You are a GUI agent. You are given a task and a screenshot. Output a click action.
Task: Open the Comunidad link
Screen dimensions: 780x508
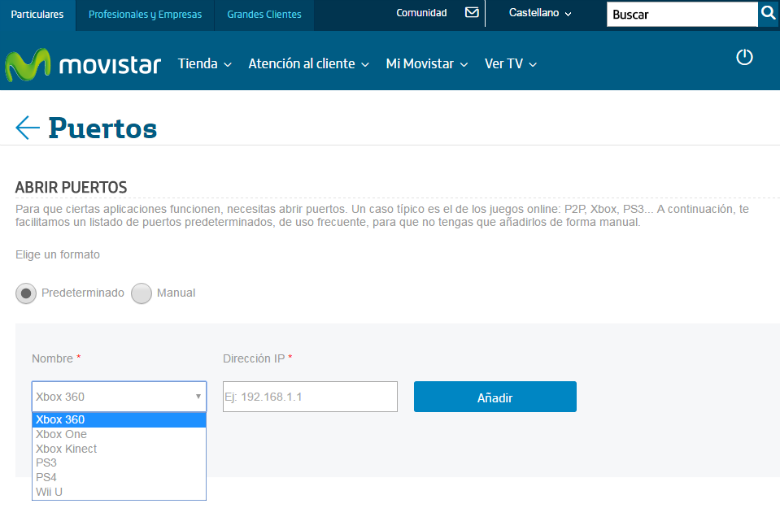pyautogui.click(x=421, y=14)
